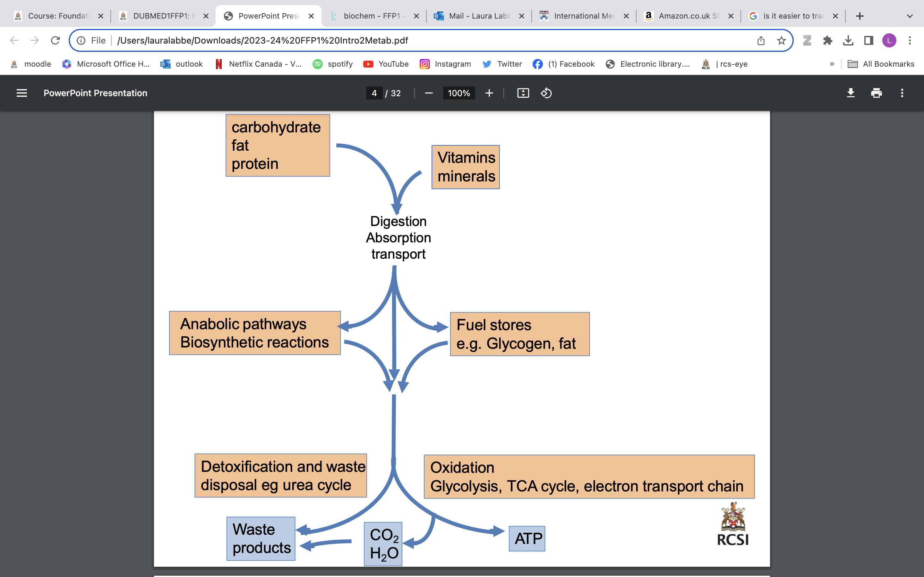Click the page number input field
Screen dimensions: 924x577
374,93
